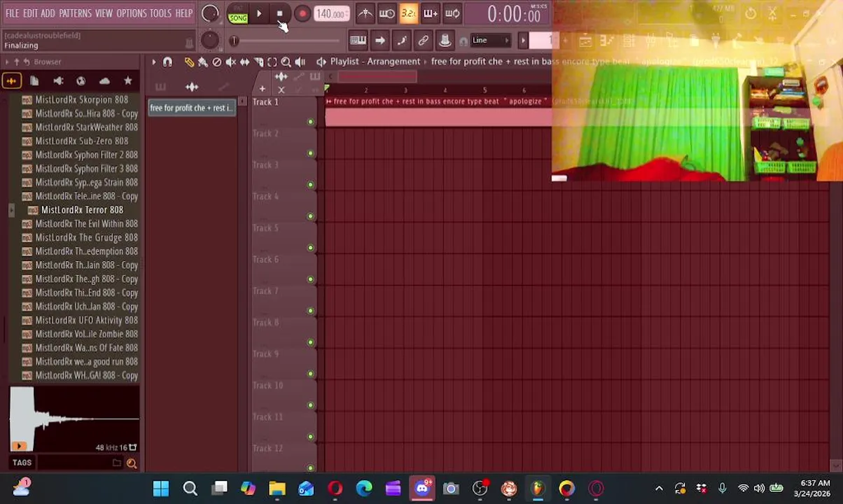Open the FILE menu

point(13,13)
